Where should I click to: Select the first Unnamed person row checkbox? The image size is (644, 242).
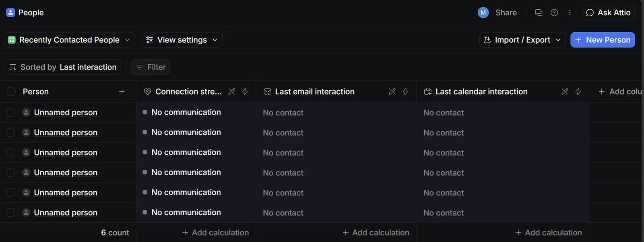click(x=11, y=112)
